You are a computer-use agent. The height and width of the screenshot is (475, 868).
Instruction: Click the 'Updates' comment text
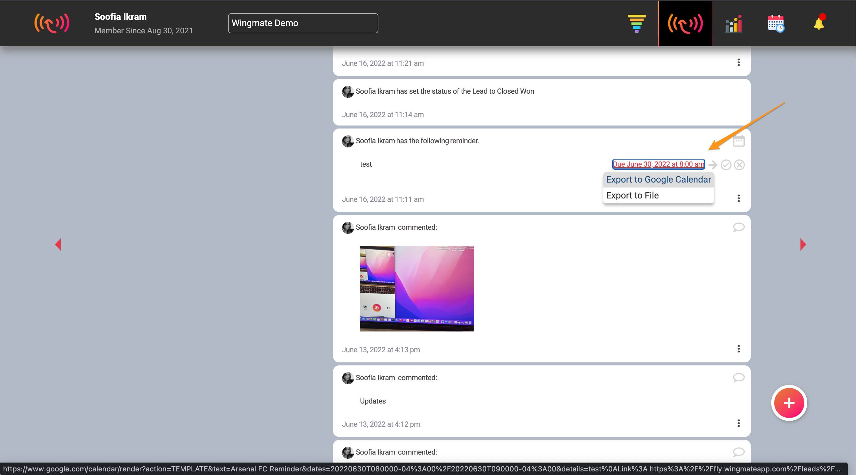click(x=373, y=401)
